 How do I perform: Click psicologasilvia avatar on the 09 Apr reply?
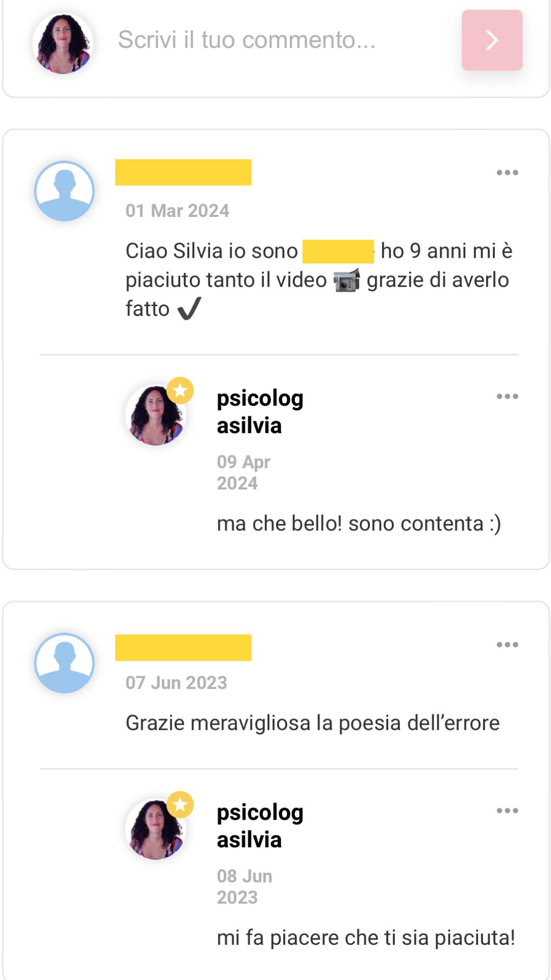click(156, 414)
